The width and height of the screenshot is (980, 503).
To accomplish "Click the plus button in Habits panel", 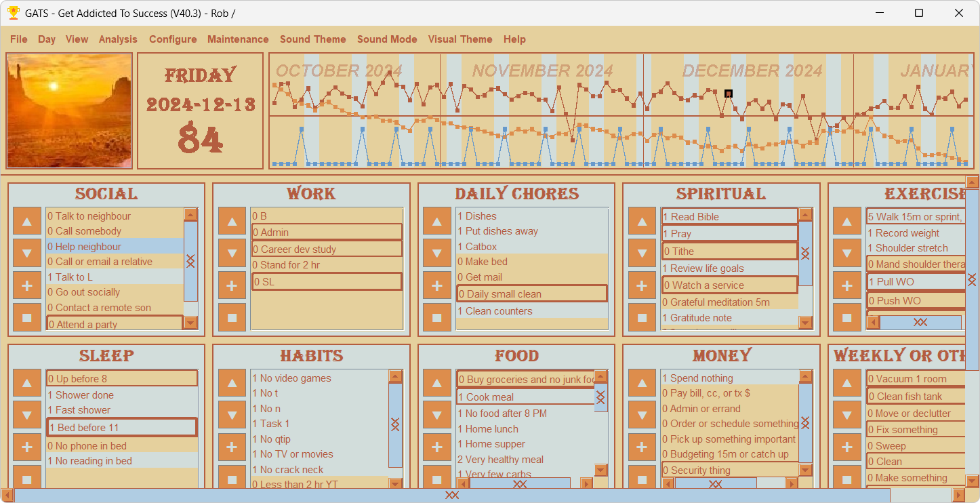I will point(232,447).
